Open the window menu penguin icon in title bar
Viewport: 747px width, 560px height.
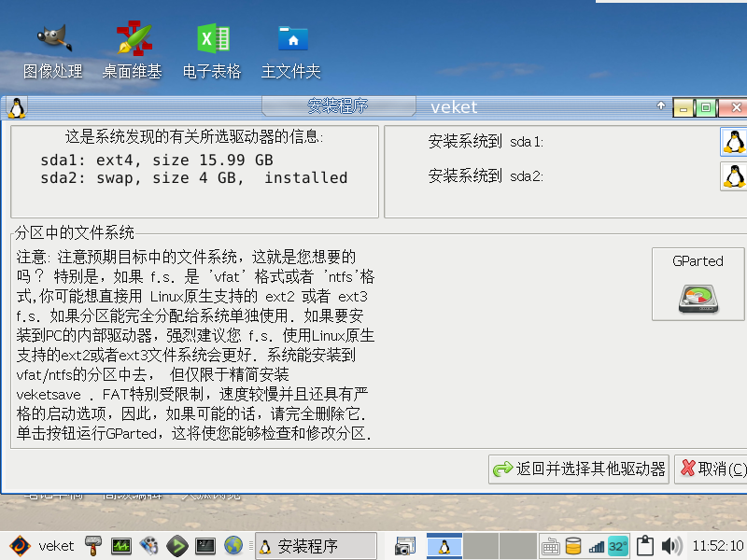point(17,107)
